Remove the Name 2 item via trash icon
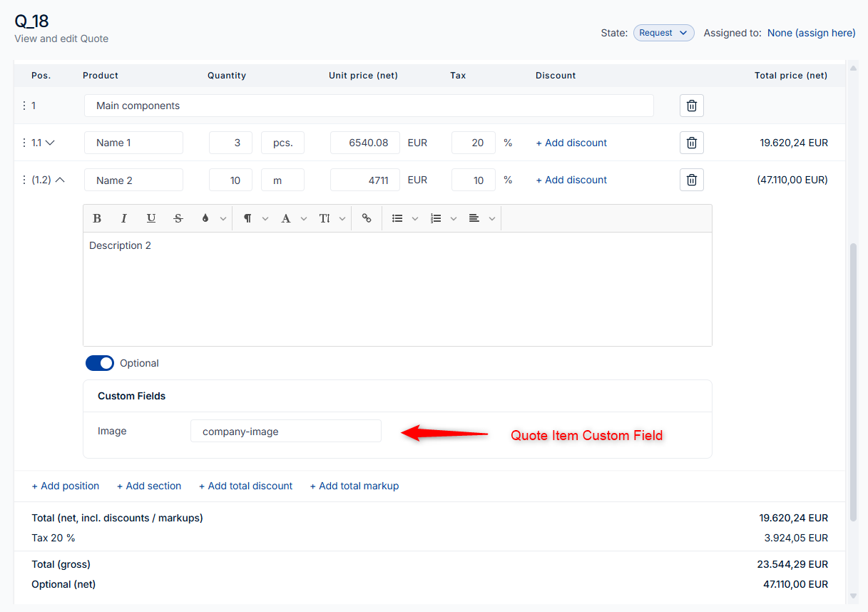The height and width of the screenshot is (612, 868). [691, 180]
